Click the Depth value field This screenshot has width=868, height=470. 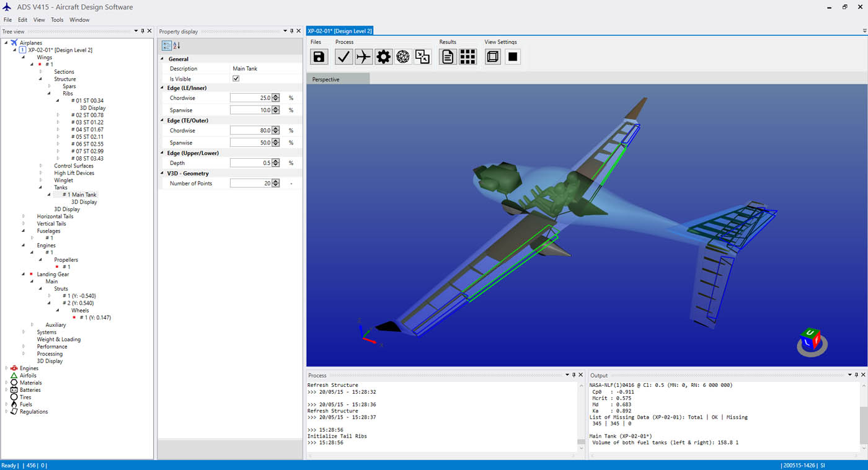click(x=251, y=163)
